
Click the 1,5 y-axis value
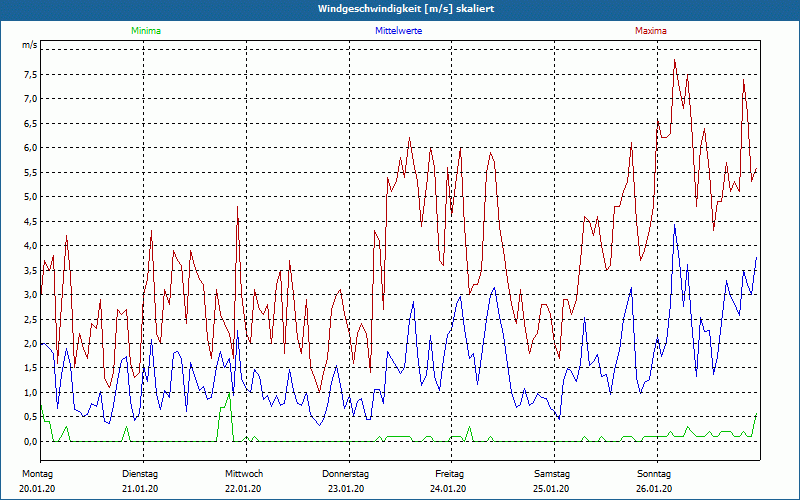tap(31, 368)
